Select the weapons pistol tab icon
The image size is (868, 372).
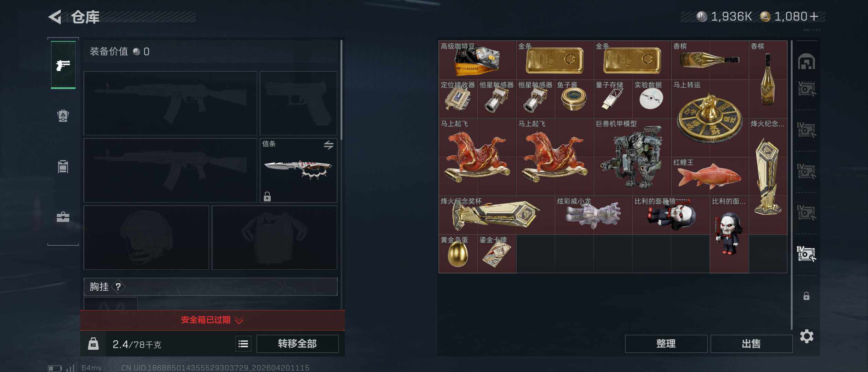pyautogui.click(x=63, y=65)
